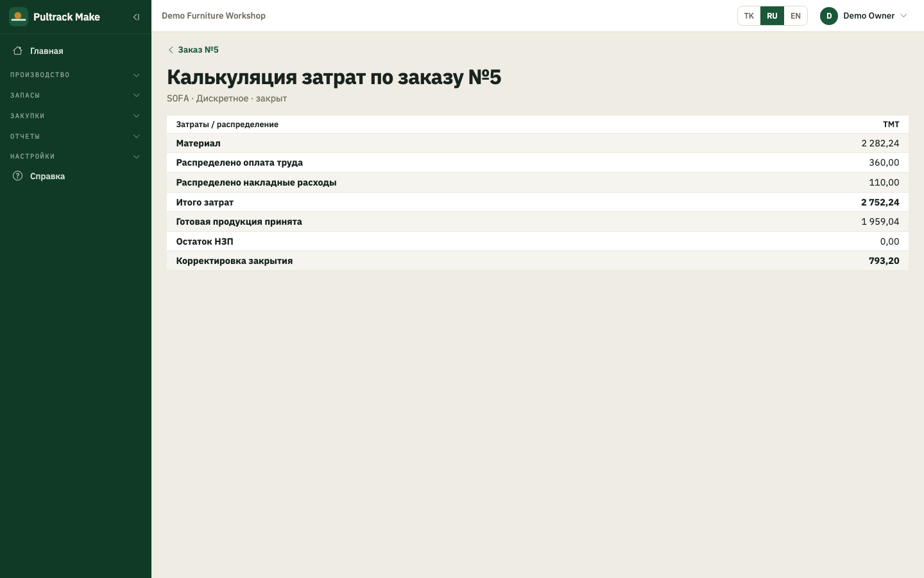The height and width of the screenshot is (578, 924).
Task: Click the SOFA · Дискретное · закрыт subtitle
Action: (x=227, y=98)
